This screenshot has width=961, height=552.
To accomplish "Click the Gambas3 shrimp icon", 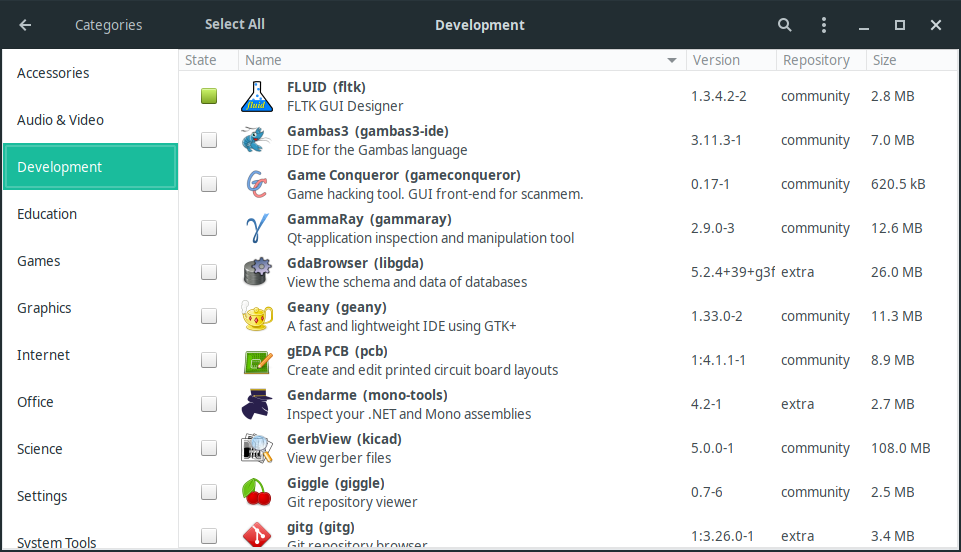I will 257,140.
